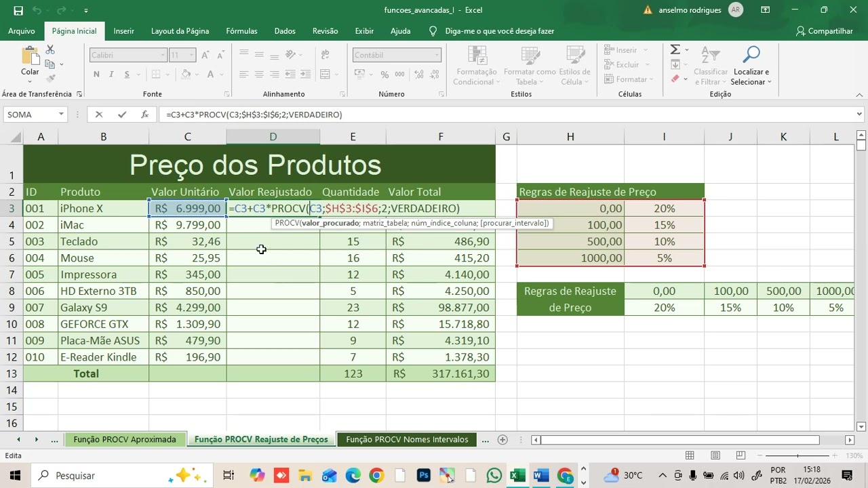This screenshot has width=868, height=488.
Task: Switch to the Dados ribbon tab
Action: [x=285, y=31]
